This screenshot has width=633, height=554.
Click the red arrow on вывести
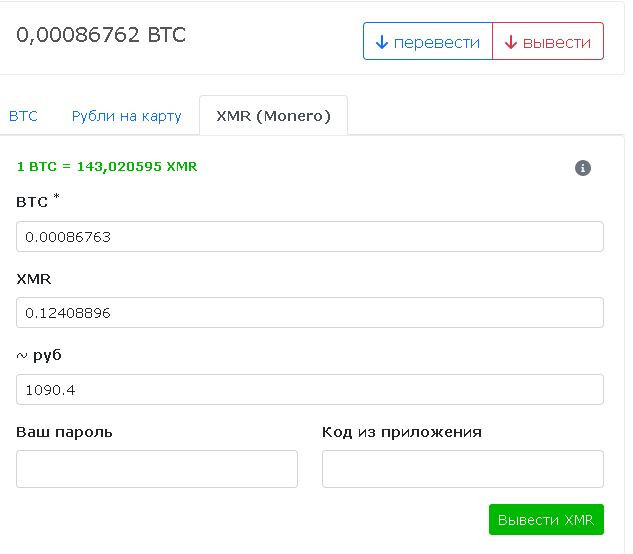pos(510,42)
